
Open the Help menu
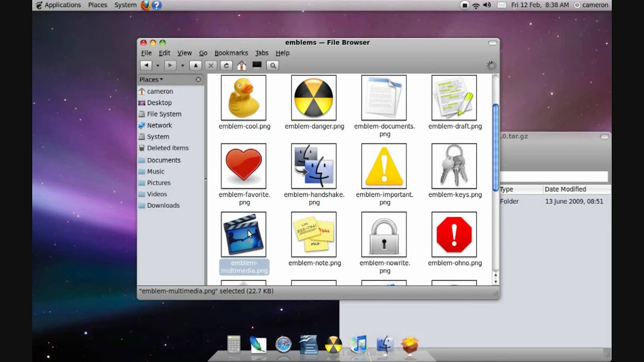tap(282, 53)
